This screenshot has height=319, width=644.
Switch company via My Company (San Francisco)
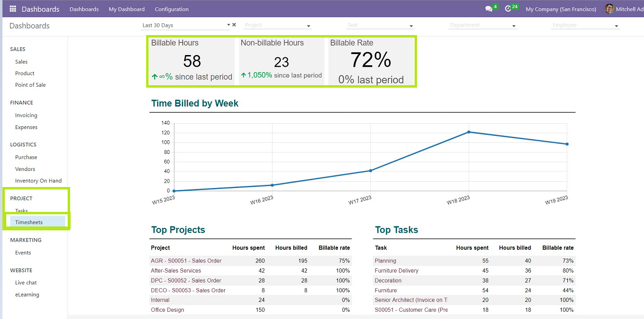pyautogui.click(x=561, y=9)
